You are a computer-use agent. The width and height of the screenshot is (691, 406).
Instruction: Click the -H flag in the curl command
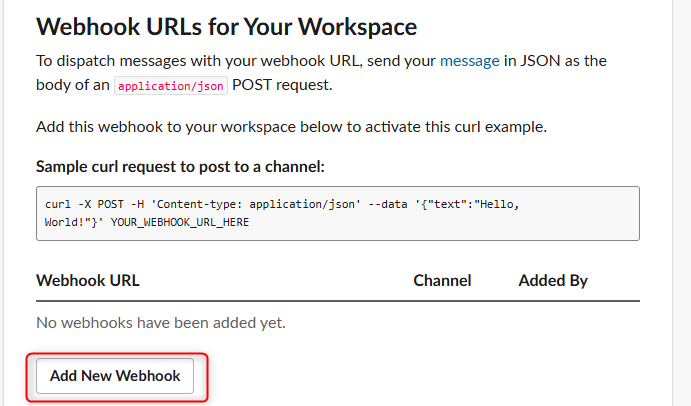point(137,205)
